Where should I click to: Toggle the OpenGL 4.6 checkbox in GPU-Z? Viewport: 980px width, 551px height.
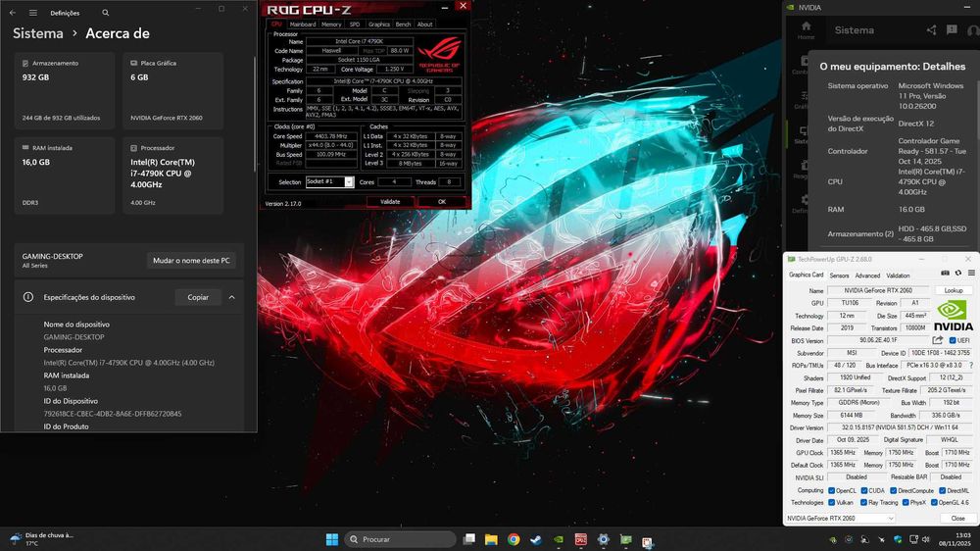tap(934, 502)
